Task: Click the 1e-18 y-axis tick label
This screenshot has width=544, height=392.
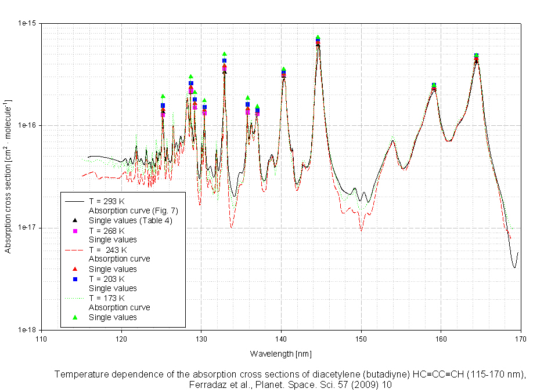Action: pyautogui.click(x=27, y=330)
